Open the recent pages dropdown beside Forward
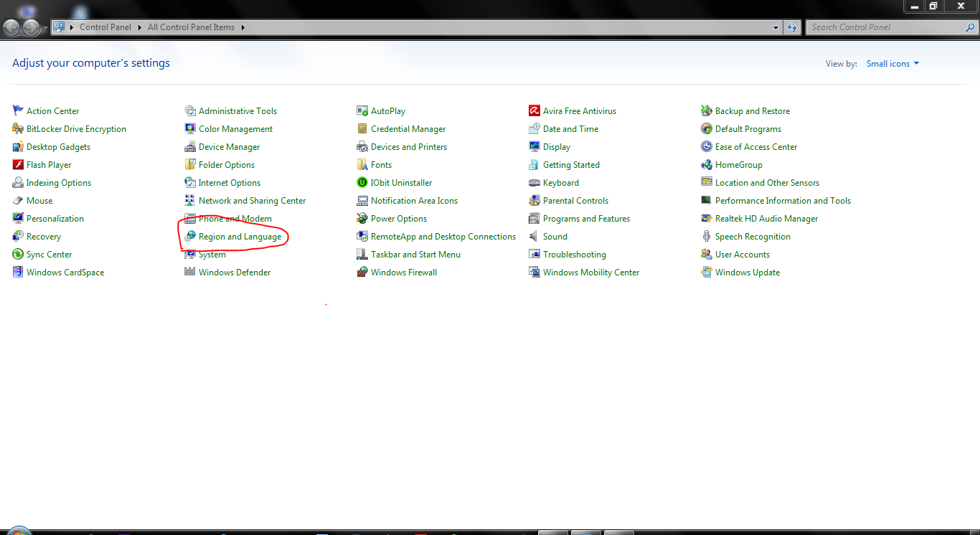980x535 pixels. 45,28
